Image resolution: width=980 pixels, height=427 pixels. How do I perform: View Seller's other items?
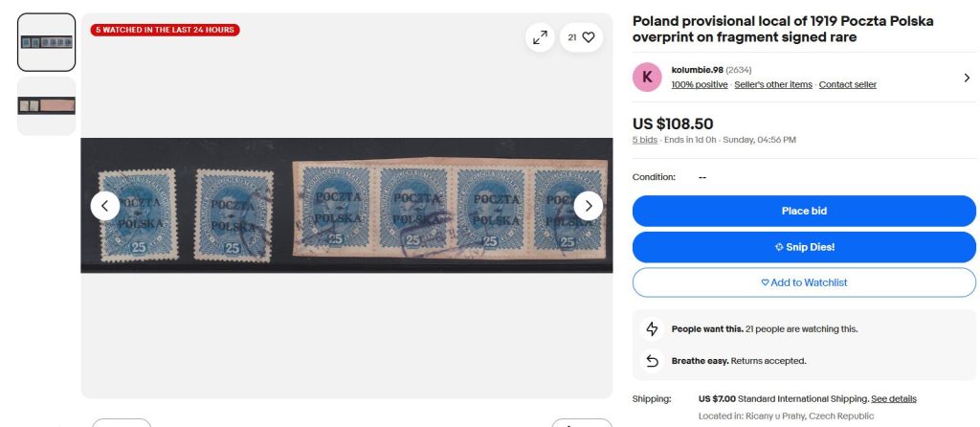tap(773, 84)
